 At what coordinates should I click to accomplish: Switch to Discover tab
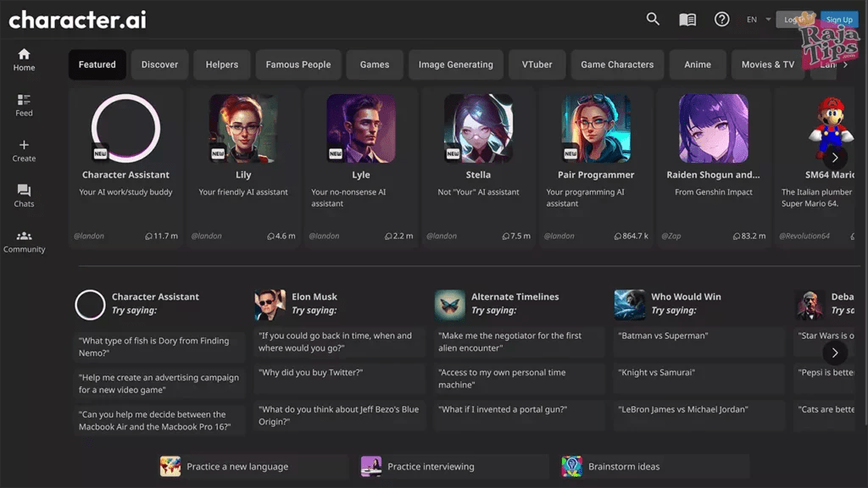point(159,64)
